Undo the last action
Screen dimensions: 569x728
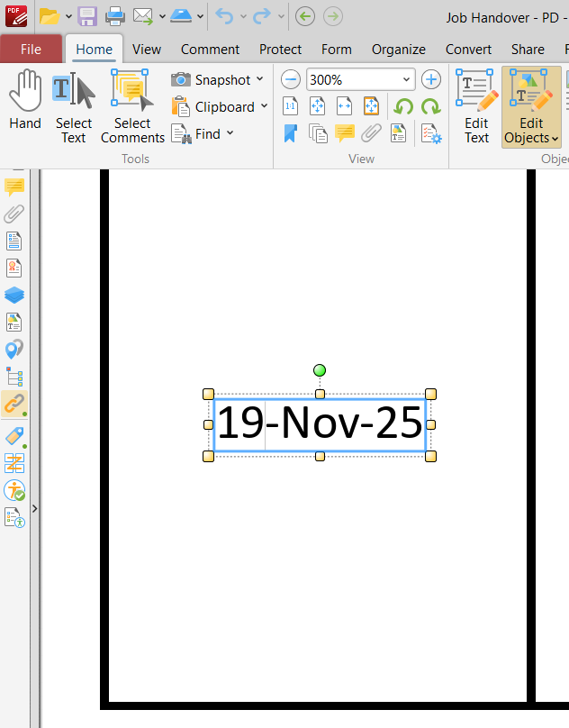[x=225, y=17]
